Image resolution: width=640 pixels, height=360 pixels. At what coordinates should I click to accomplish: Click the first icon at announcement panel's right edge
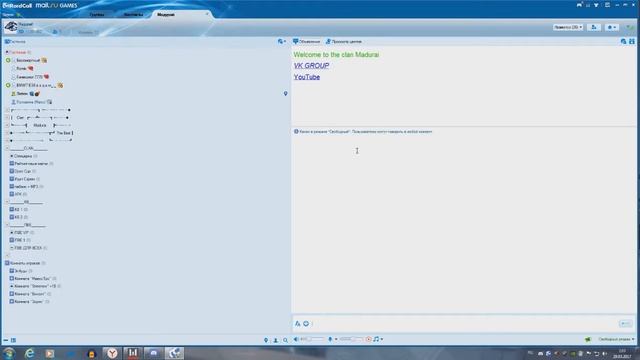coord(623,42)
